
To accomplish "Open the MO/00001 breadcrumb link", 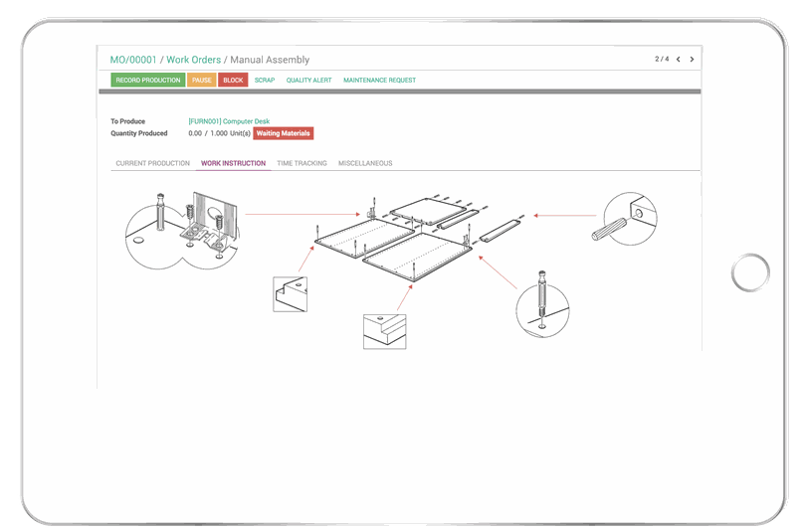I will [x=133, y=60].
